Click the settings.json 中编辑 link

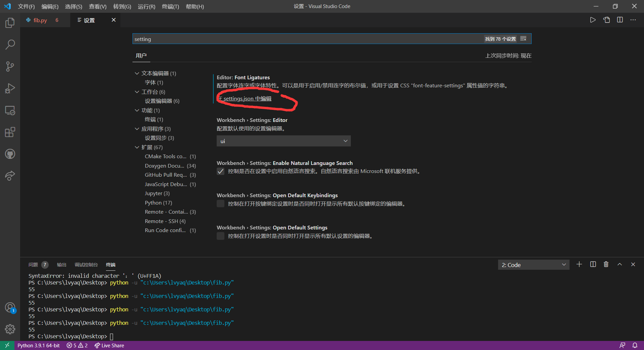(248, 99)
